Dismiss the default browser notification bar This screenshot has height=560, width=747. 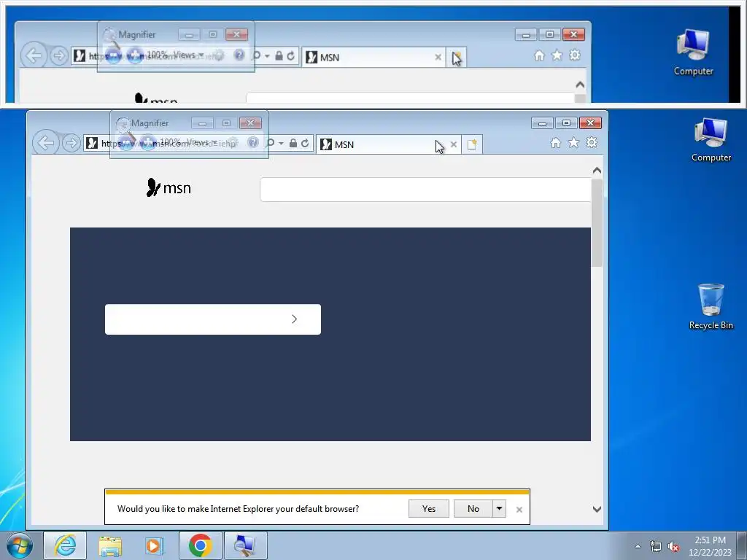pos(519,510)
